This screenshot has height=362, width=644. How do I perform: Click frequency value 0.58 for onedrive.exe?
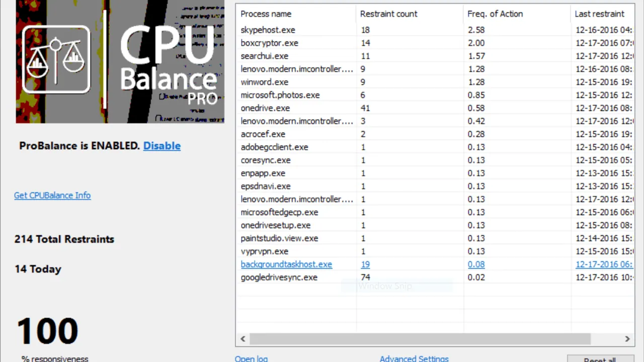[x=476, y=109]
